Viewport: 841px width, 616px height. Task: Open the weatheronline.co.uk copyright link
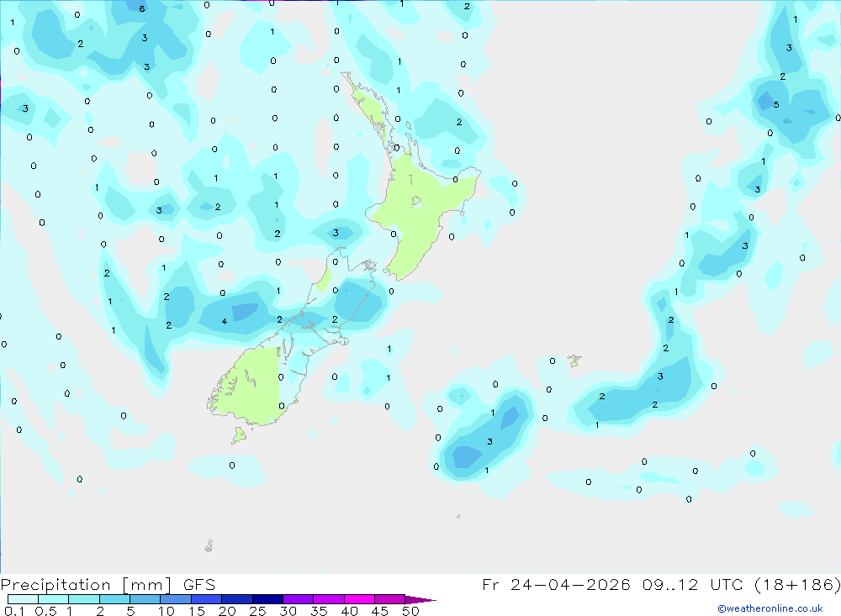coord(770,608)
